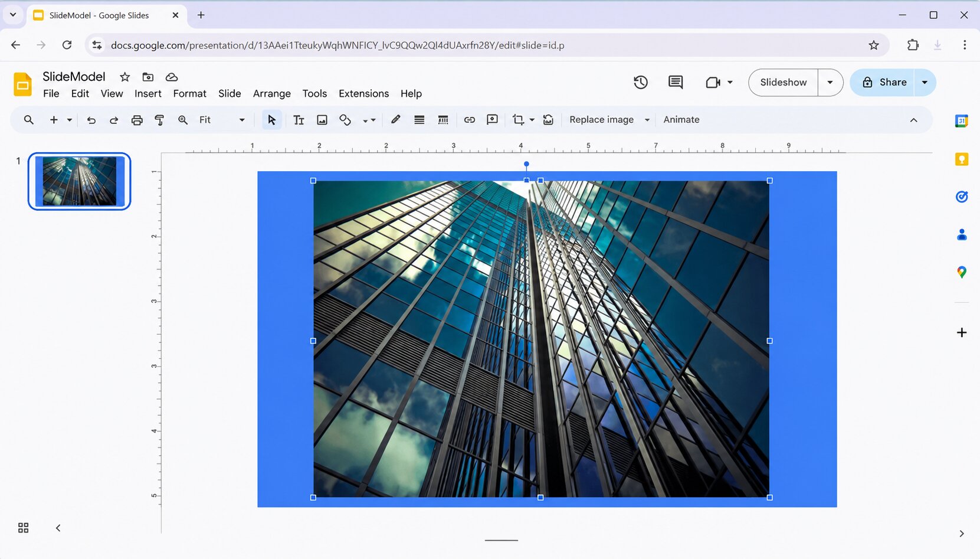Click the Insert image icon
The height and width of the screenshot is (559, 980).
click(322, 120)
